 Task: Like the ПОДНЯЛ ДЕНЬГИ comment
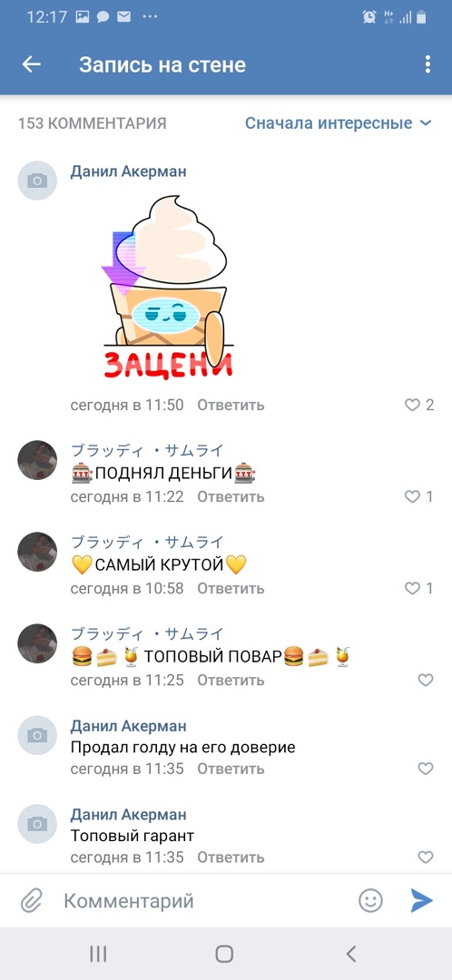413,497
